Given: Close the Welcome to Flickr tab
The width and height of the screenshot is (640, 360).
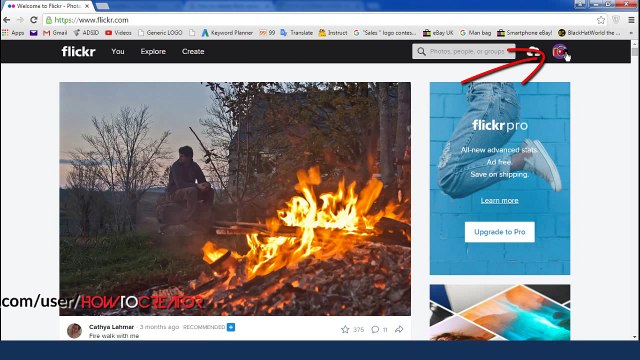Looking at the screenshot, I should 87,6.
